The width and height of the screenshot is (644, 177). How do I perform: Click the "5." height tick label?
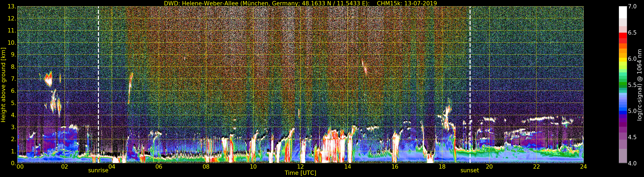pyautogui.click(x=13, y=103)
